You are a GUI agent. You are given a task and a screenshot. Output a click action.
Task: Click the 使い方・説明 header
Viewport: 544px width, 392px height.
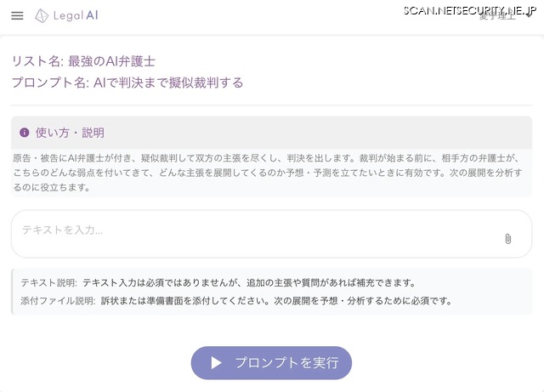coord(271,133)
